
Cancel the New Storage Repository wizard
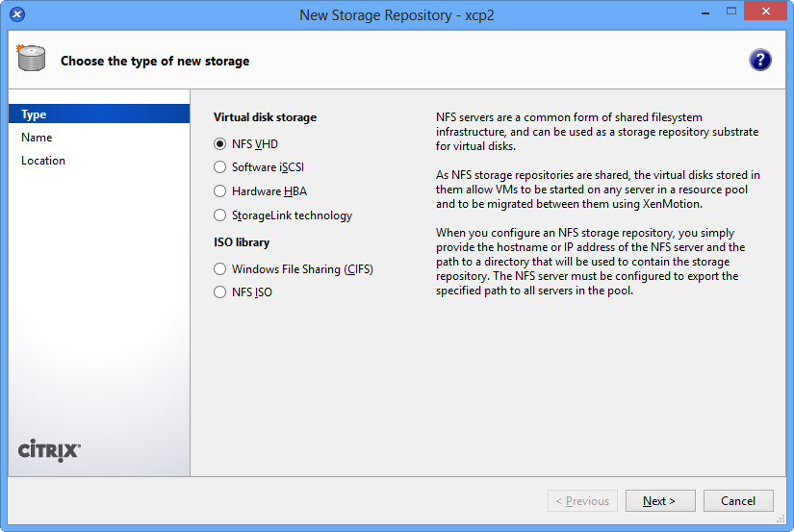tap(738, 501)
